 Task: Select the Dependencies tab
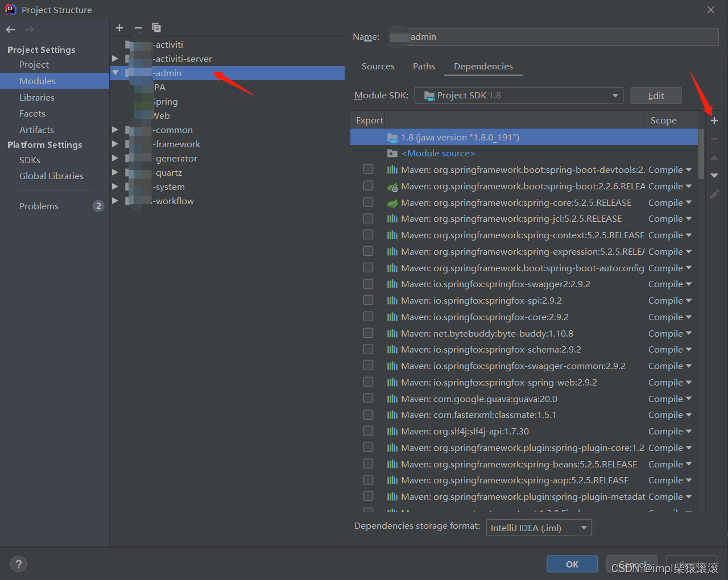coord(483,67)
